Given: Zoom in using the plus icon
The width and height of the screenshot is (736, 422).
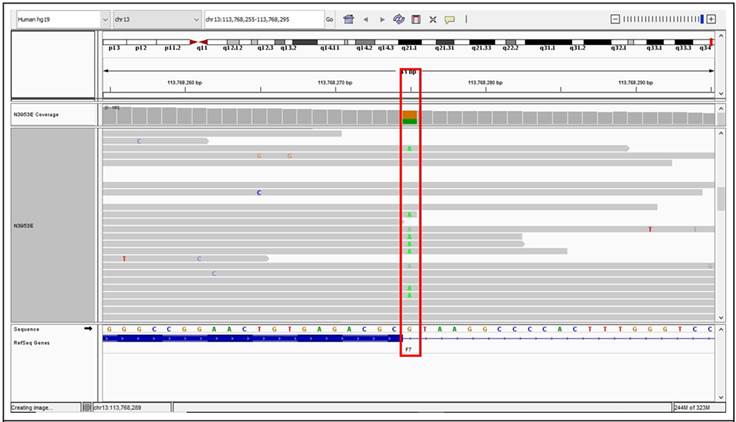Looking at the screenshot, I should point(711,19).
